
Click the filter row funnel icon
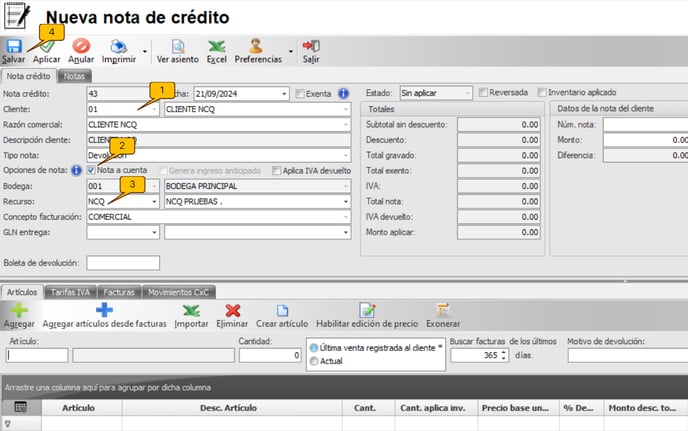tap(7, 424)
